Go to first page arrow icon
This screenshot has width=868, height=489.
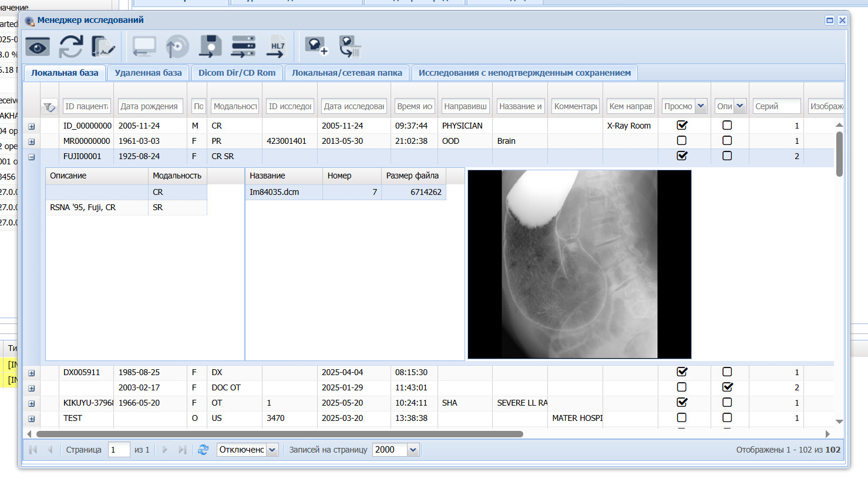pos(33,450)
